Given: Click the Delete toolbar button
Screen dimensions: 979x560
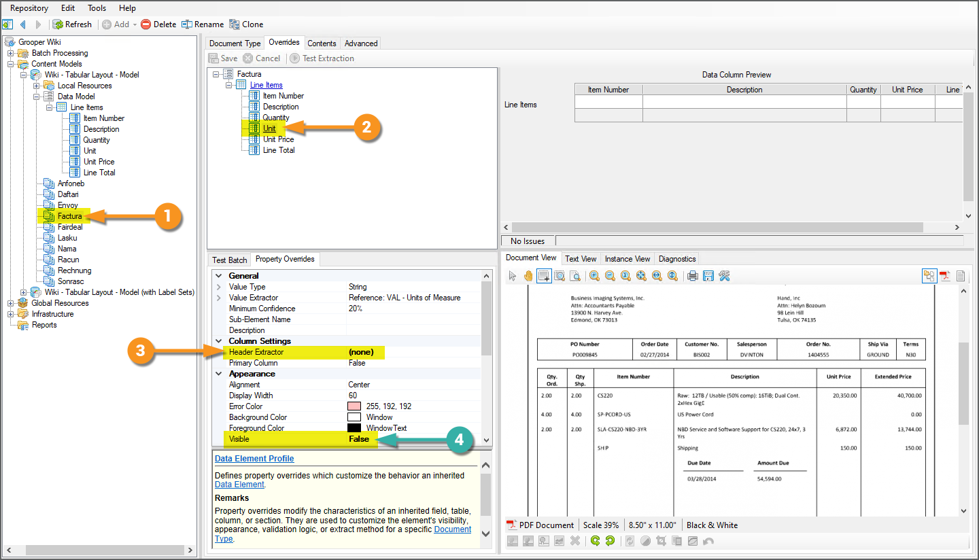Looking at the screenshot, I should click(x=158, y=24).
